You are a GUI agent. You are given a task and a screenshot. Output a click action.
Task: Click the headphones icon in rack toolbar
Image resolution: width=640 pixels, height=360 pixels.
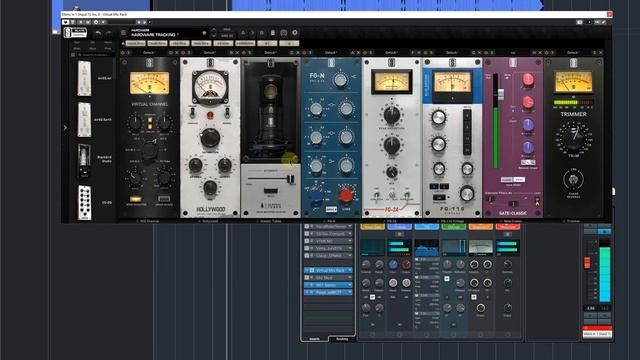click(x=284, y=33)
